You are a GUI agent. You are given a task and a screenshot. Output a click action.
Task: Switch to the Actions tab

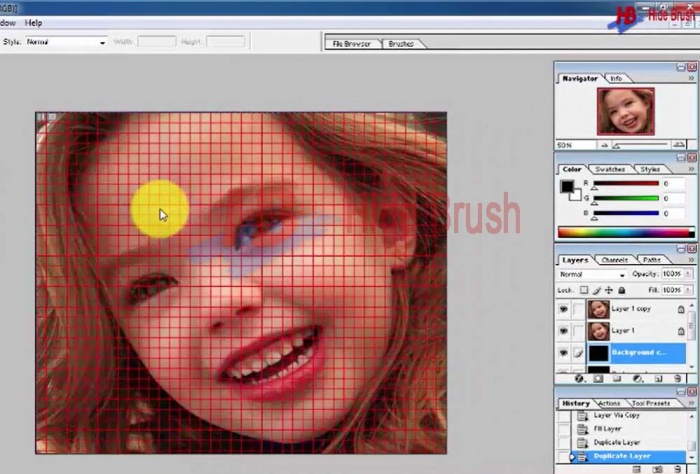click(609, 403)
